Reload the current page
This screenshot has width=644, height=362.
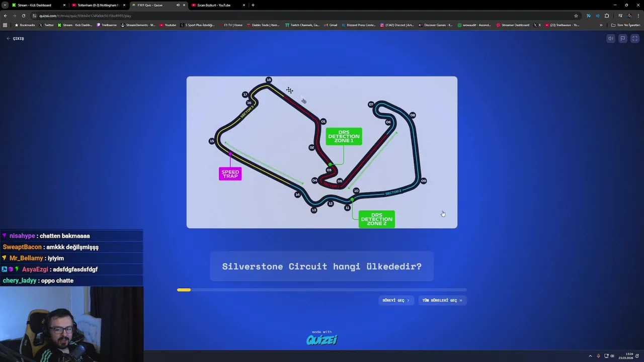tap(23, 16)
